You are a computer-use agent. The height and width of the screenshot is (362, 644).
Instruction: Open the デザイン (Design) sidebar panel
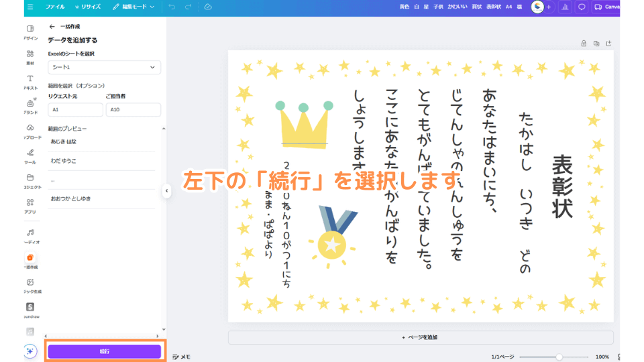30,31
